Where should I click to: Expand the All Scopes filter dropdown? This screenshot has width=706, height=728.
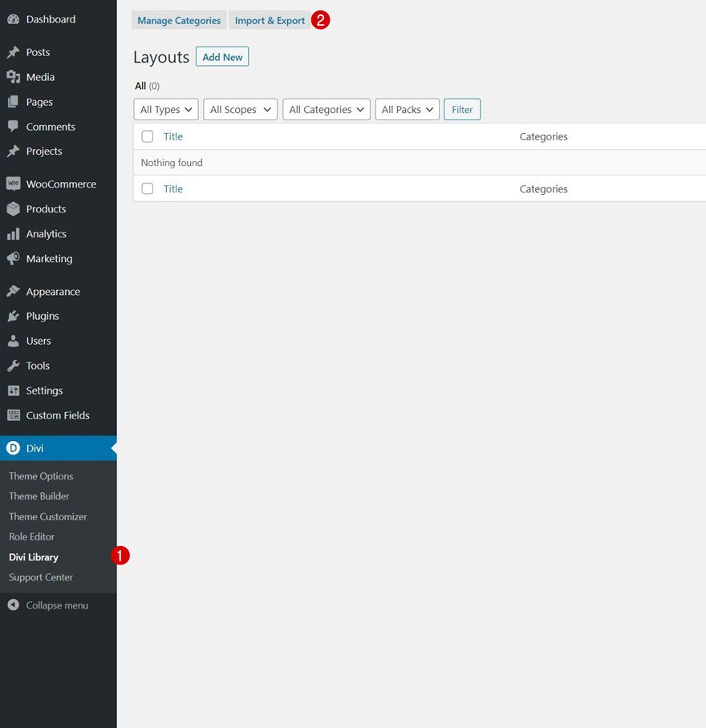pyautogui.click(x=240, y=109)
